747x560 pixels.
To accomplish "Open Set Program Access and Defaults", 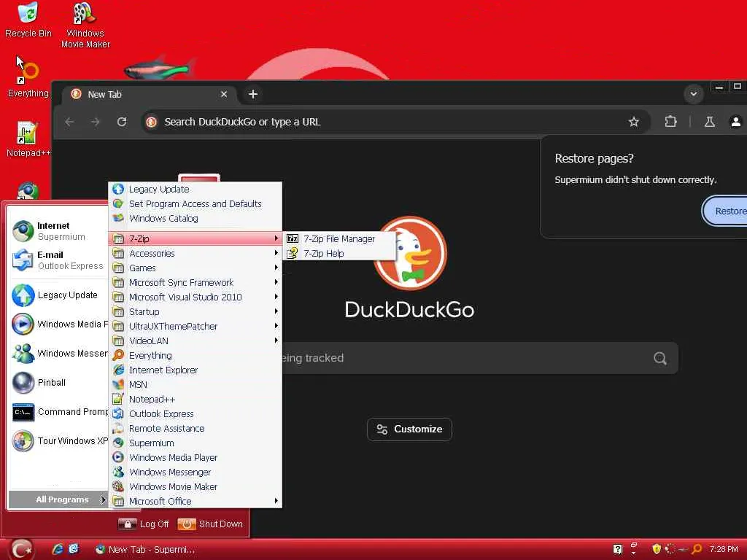I will click(196, 204).
